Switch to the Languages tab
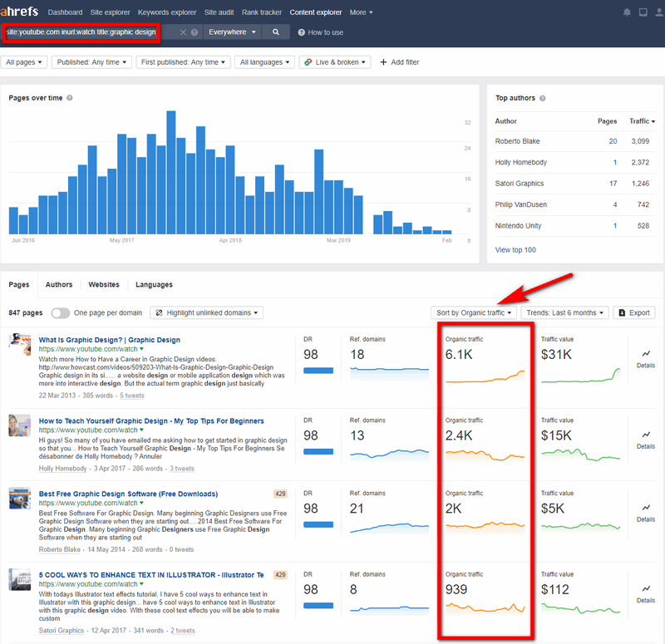 coord(154,284)
